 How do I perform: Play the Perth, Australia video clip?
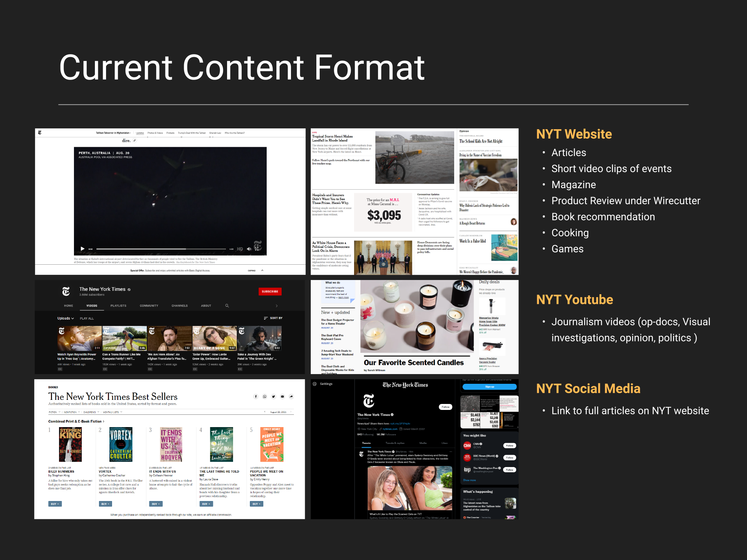[x=83, y=249]
